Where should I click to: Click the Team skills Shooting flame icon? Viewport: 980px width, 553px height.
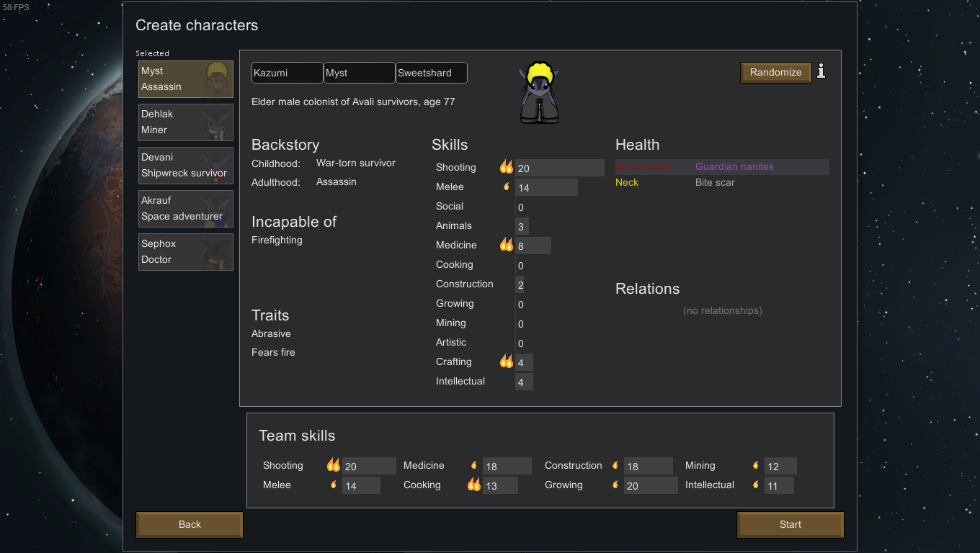pos(334,465)
